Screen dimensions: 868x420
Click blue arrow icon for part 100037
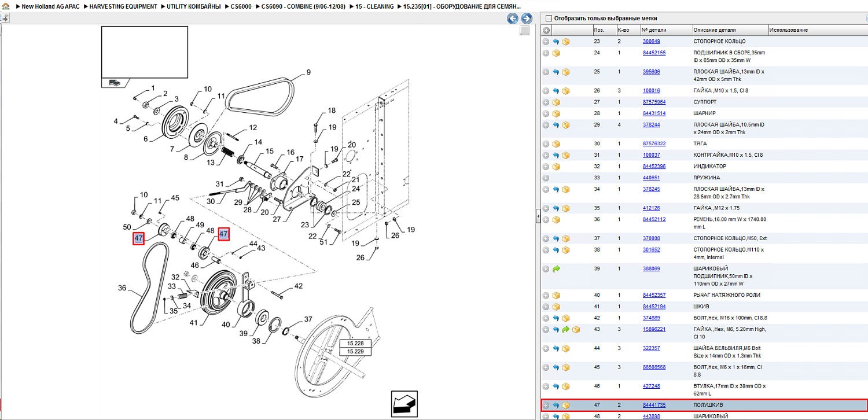point(556,155)
